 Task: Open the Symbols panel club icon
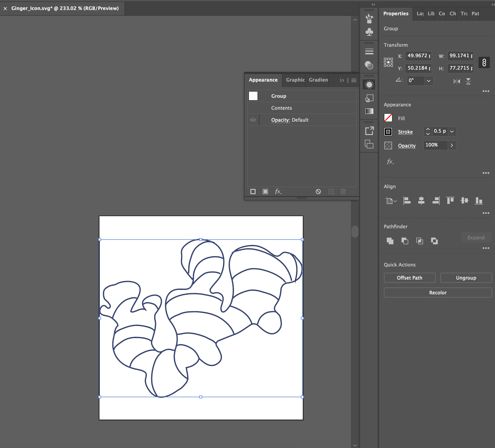(369, 32)
